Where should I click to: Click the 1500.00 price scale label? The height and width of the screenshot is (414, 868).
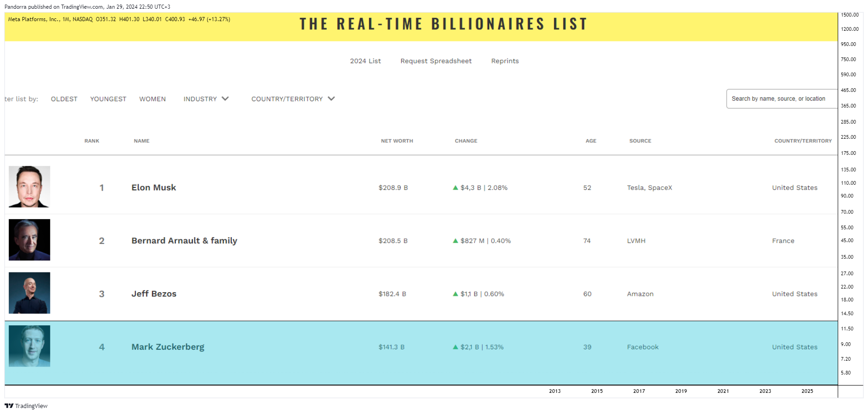pyautogui.click(x=850, y=15)
